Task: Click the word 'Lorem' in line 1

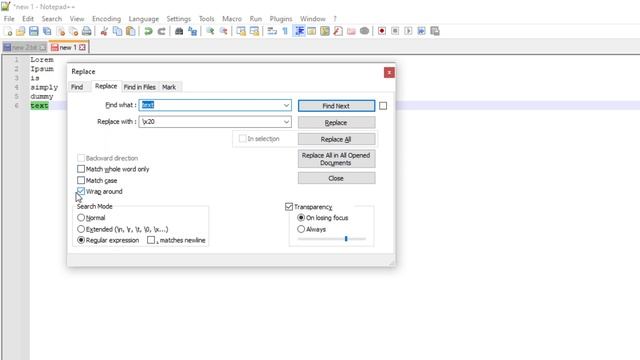Action: (x=42, y=60)
